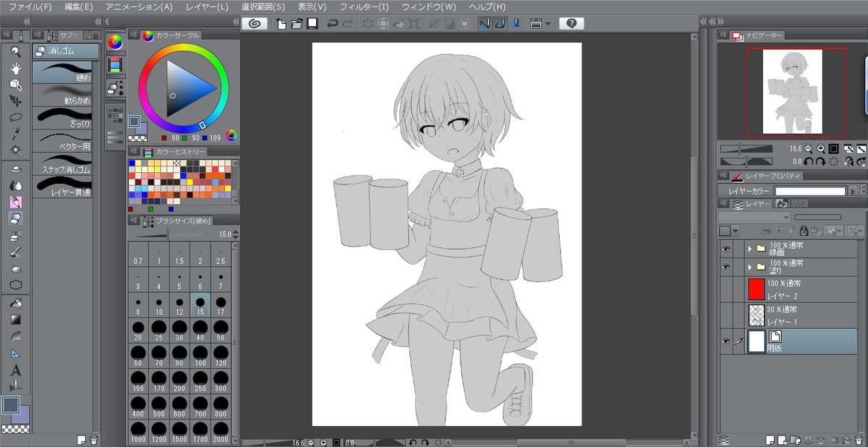Delete sub tool with trash icon
The width and height of the screenshot is (868, 447).
[x=94, y=439]
